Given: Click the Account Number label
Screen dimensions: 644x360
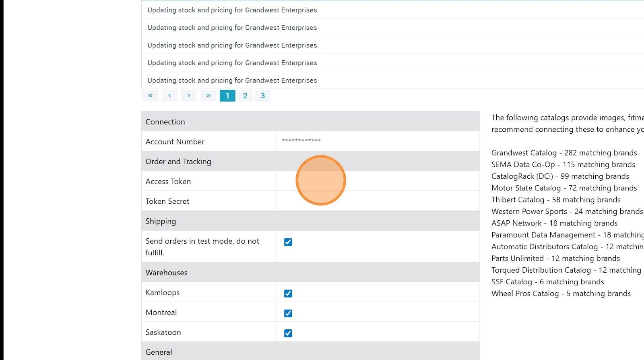Looking at the screenshot, I should [175, 141].
